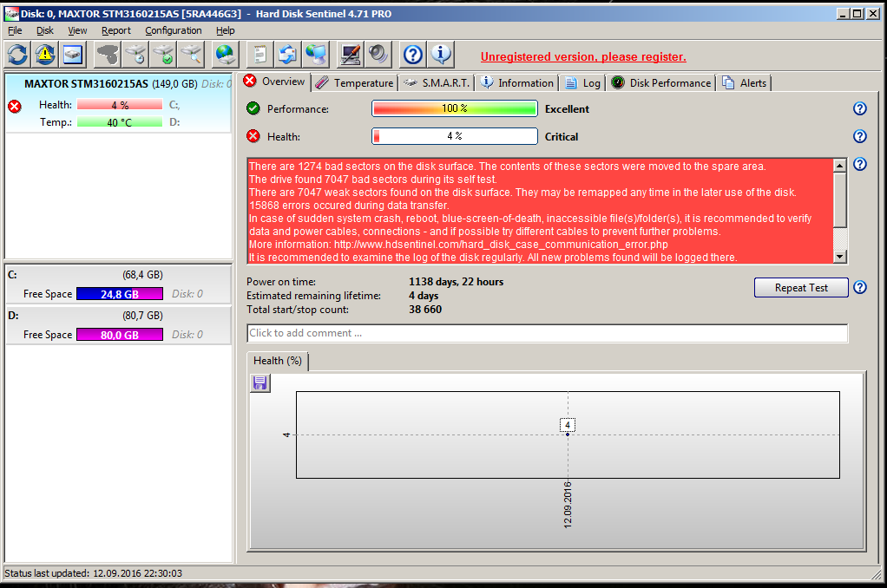Click the Temp. 40 °C bar in disk list
The image size is (887, 588).
coord(120,122)
